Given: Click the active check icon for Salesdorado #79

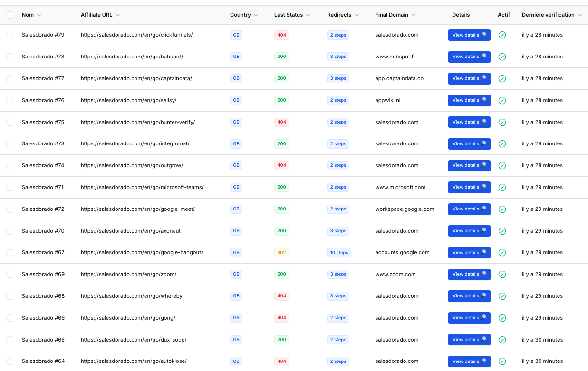Looking at the screenshot, I should 502,35.
